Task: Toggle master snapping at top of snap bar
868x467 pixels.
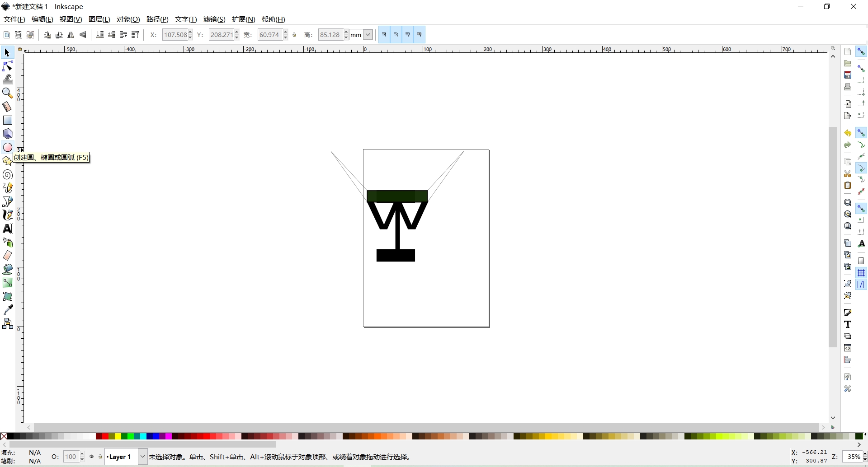Action: pyautogui.click(x=861, y=51)
